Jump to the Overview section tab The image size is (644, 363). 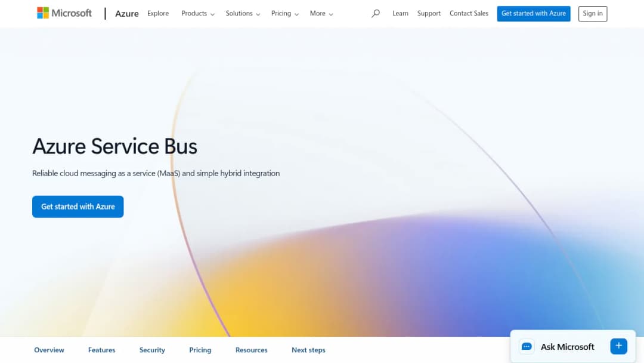[49, 350]
